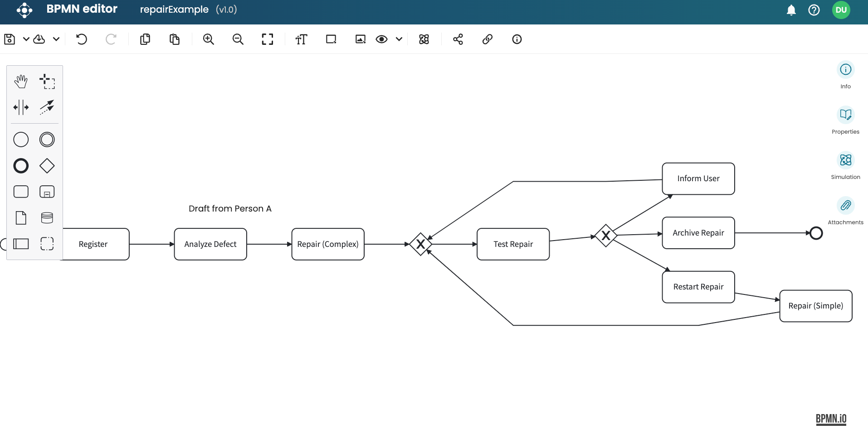This screenshot has height=434, width=868.
Task: Click the undo arrow button
Action: tap(82, 39)
